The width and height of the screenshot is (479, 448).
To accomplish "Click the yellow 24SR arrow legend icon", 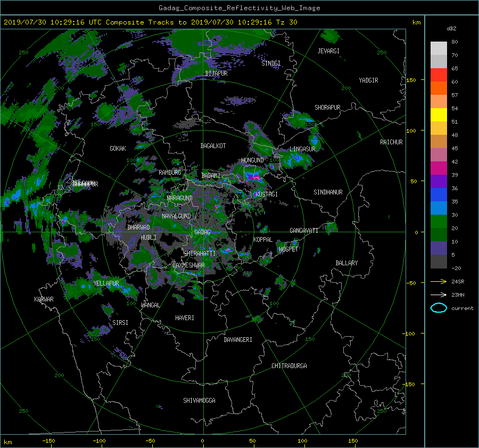I will [x=439, y=281].
